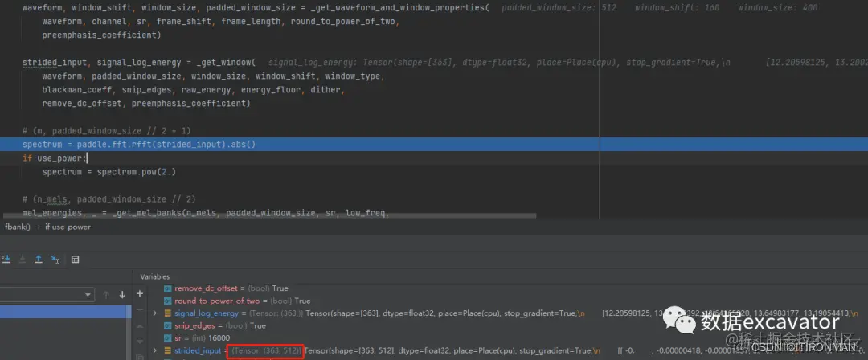Click the editor horizontal scrollbar
The width and height of the screenshot is (868, 360).
(269, 215)
